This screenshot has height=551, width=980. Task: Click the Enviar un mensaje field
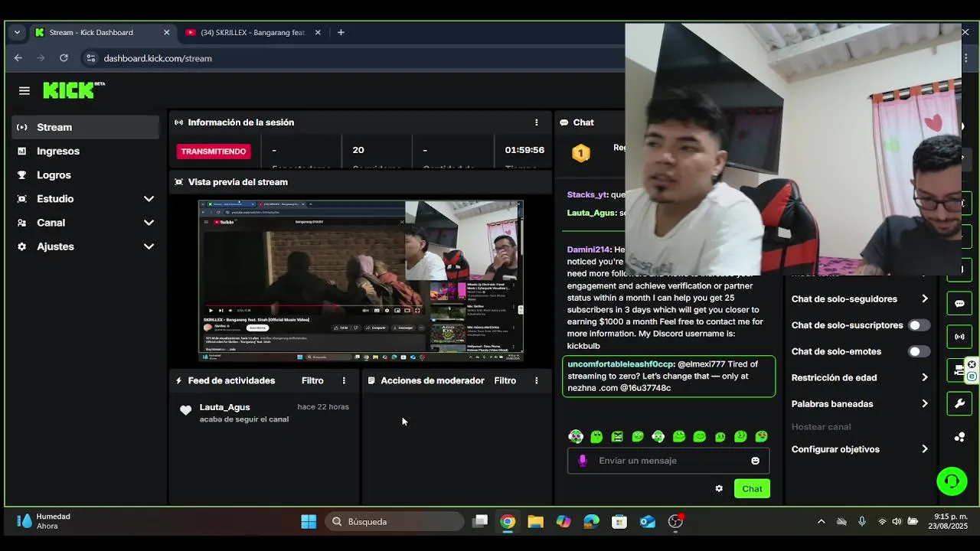coord(668,461)
